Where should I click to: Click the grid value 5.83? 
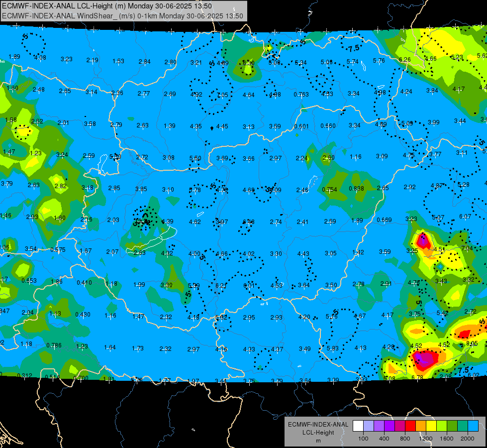(333, 348)
